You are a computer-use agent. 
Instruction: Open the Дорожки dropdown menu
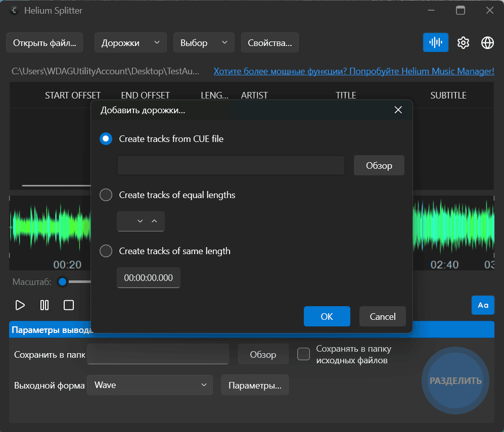click(x=130, y=42)
